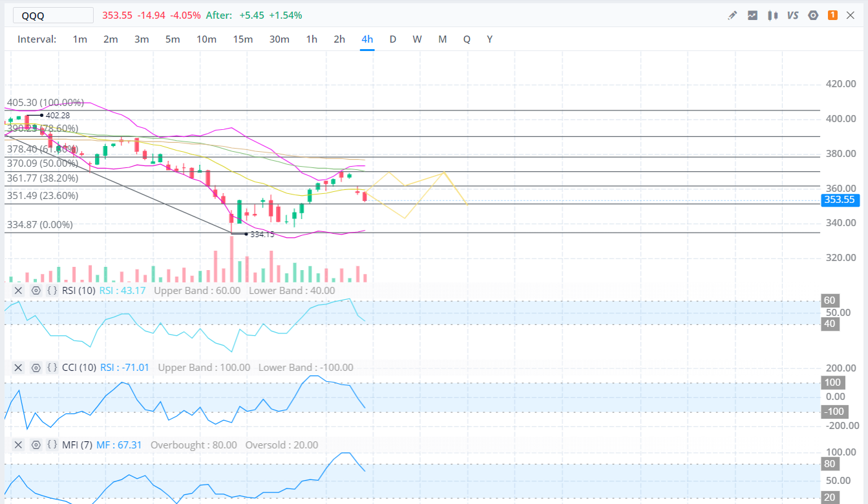Click the CCI (10) indicator name
The width and height of the screenshot is (868, 504).
click(79, 368)
